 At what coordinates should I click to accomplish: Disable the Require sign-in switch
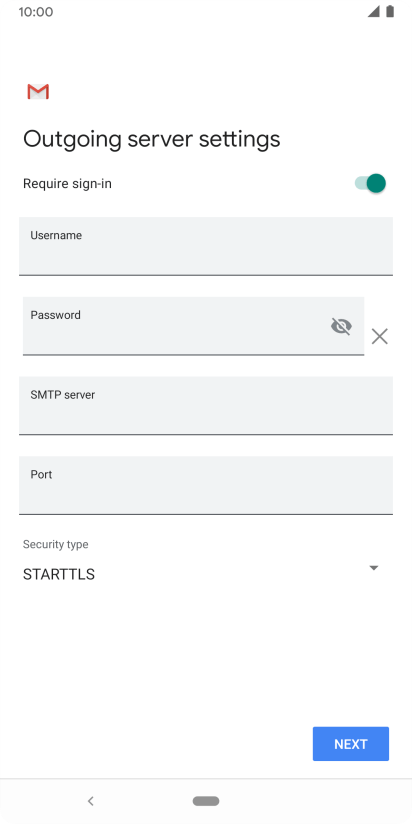pyautogui.click(x=370, y=183)
